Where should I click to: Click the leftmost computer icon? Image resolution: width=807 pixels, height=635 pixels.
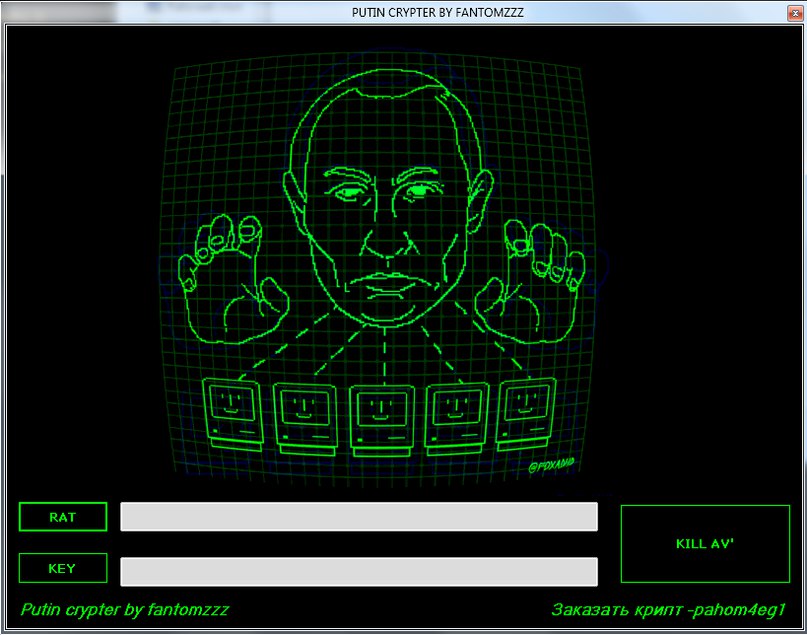(x=230, y=410)
